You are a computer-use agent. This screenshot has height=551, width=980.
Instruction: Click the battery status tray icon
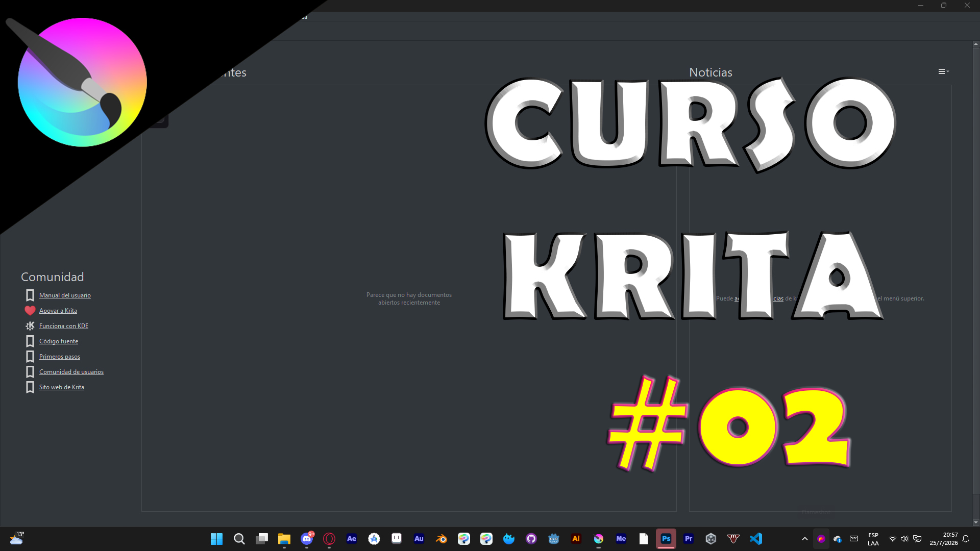[x=917, y=539]
